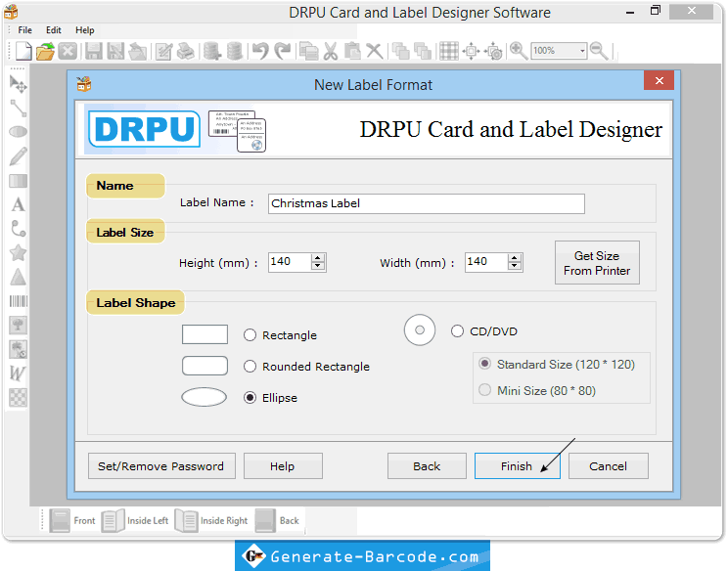Image resolution: width=728 pixels, height=571 pixels.
Task: Switch to the Back page tab
Action: pos(277,520)
